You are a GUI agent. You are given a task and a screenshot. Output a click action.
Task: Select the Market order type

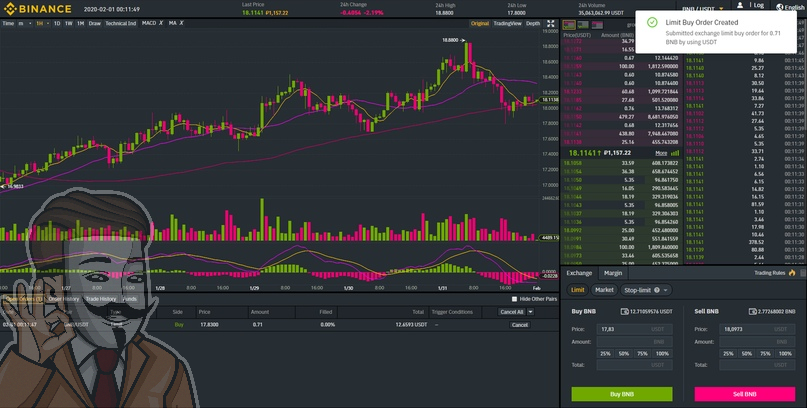click(x=604, y=290)
